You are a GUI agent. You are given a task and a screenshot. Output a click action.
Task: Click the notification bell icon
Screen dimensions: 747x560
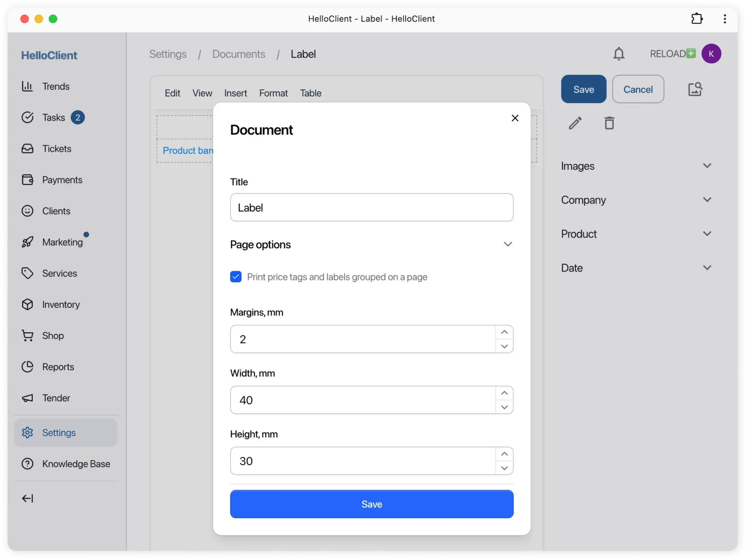point(619,54)
